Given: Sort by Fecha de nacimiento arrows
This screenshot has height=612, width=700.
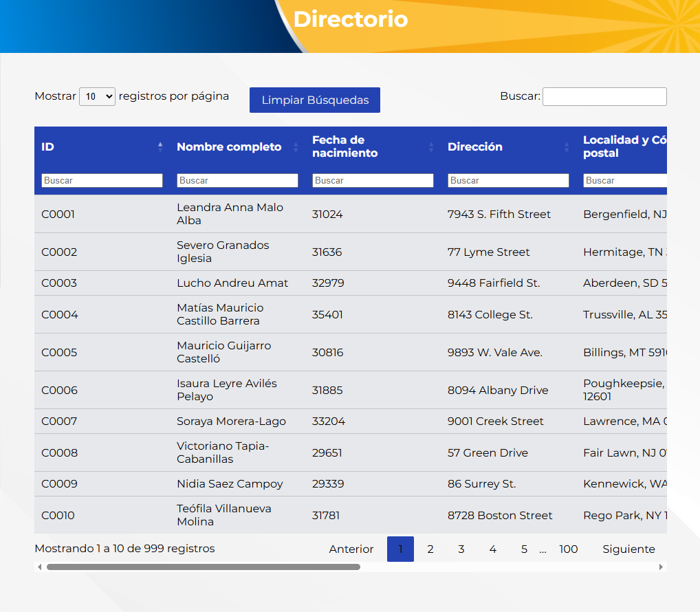Looking at the screenshot, I should (431, 146).
